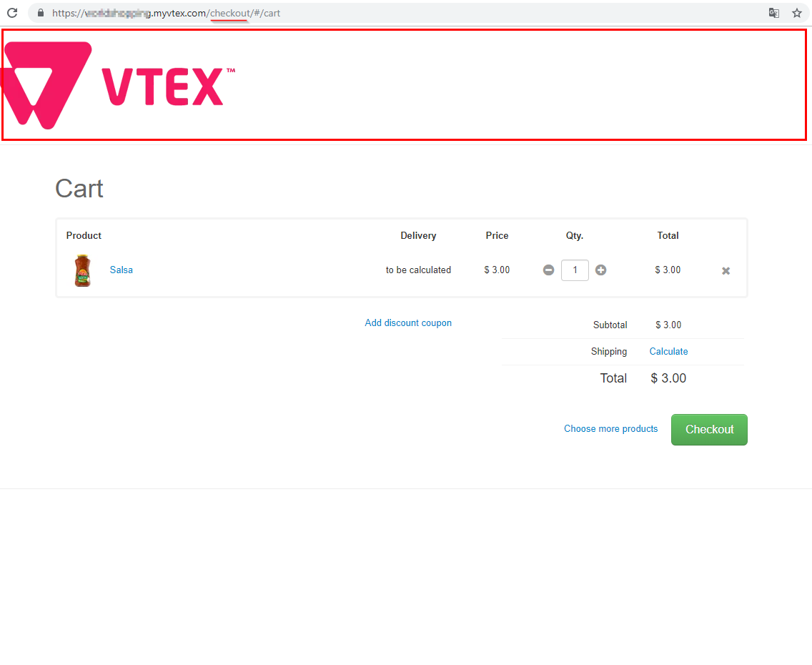Viewport: 812px width, 665px height.
Task: Click the Subtotal label in order summary
Action: click(610, 325)
